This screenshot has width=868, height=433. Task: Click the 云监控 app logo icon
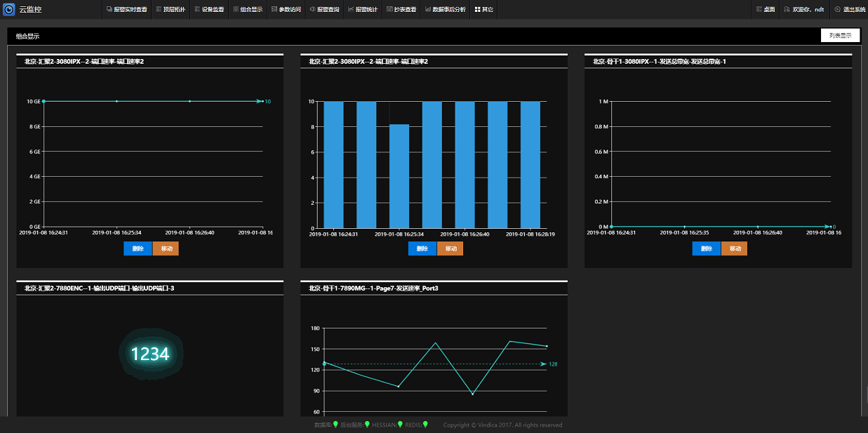[9, 9]
